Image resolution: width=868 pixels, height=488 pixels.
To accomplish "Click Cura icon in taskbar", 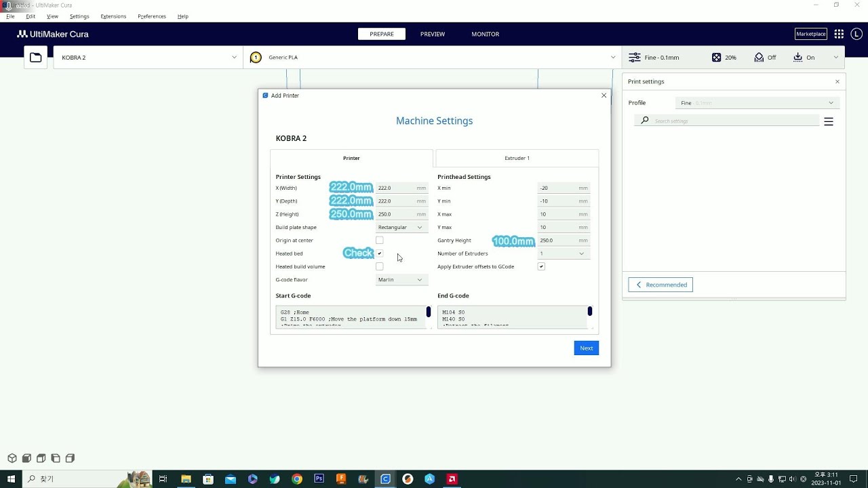I will [385, 479].
